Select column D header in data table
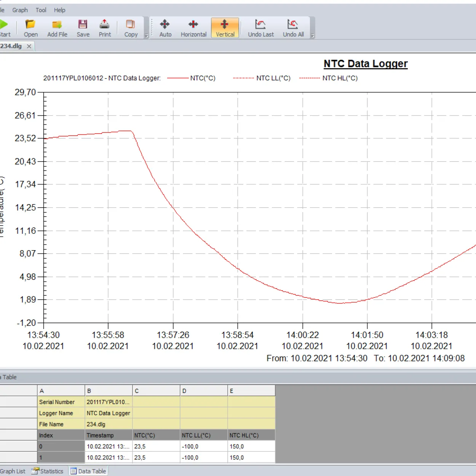The height and width of the screenshot is (476, 476). tap(204, 391)
